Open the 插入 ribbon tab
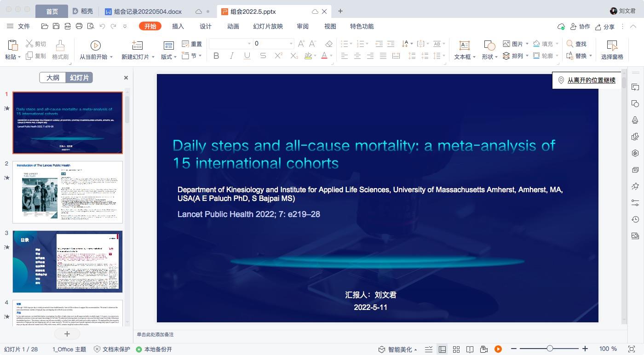This screenshot has width=644, height=355. (178, 26)
